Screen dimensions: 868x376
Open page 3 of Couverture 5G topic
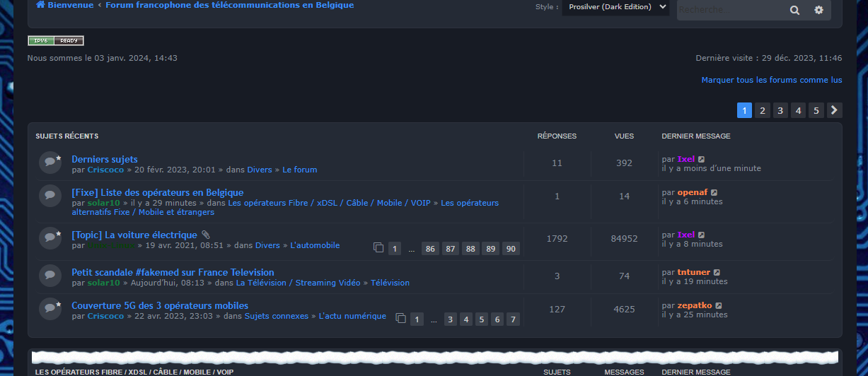[451, 319]
